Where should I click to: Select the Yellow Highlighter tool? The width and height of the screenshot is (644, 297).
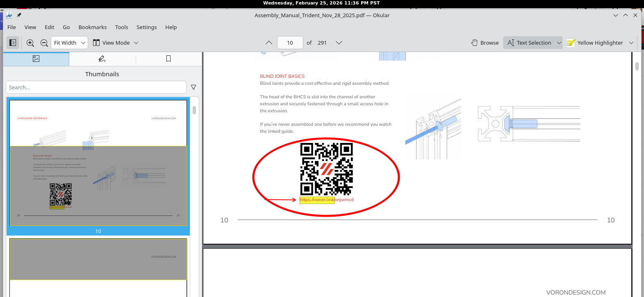pyautogui.click(x=596, y=43)
